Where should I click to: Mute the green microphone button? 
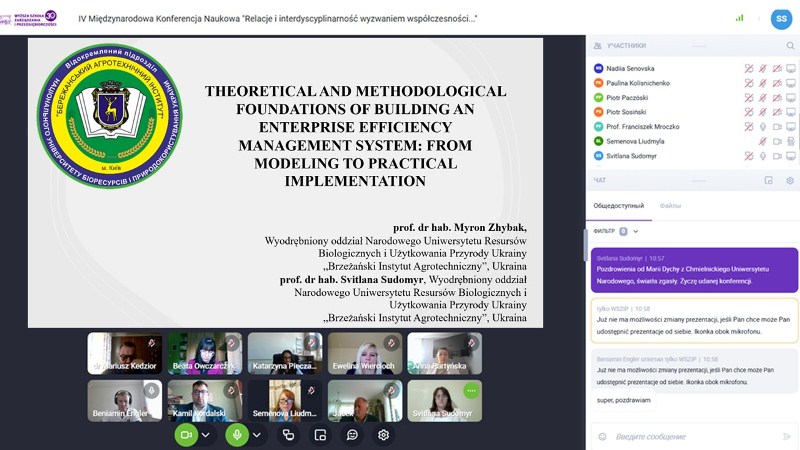pos(237,435)
